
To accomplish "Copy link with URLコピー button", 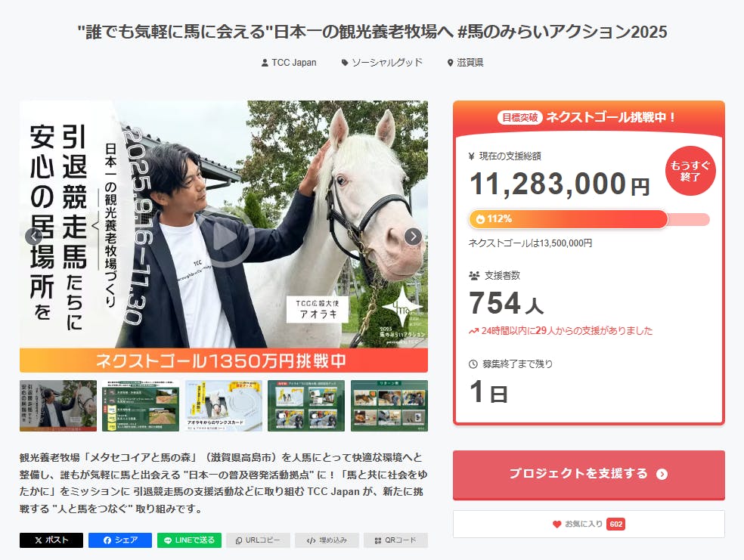I will (x=258, y=540).
